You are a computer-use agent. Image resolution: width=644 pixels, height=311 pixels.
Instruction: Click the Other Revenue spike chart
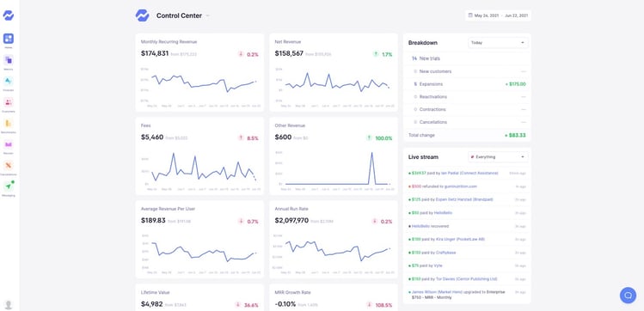click(338, 168)
